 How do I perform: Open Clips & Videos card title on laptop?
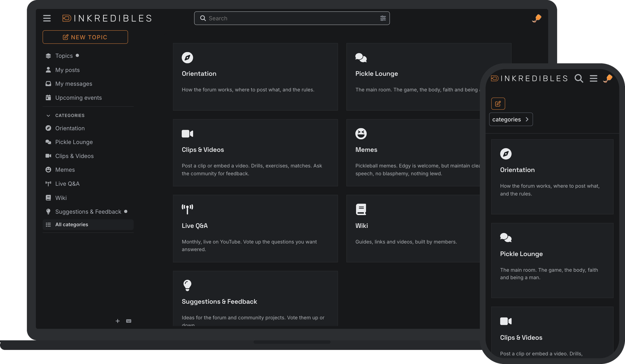pos(203,150)
